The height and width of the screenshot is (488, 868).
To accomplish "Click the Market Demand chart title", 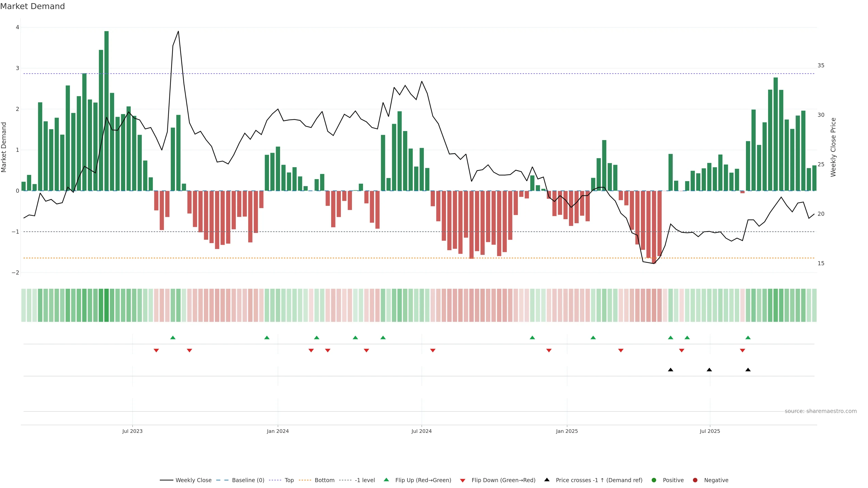I will 32,6.
